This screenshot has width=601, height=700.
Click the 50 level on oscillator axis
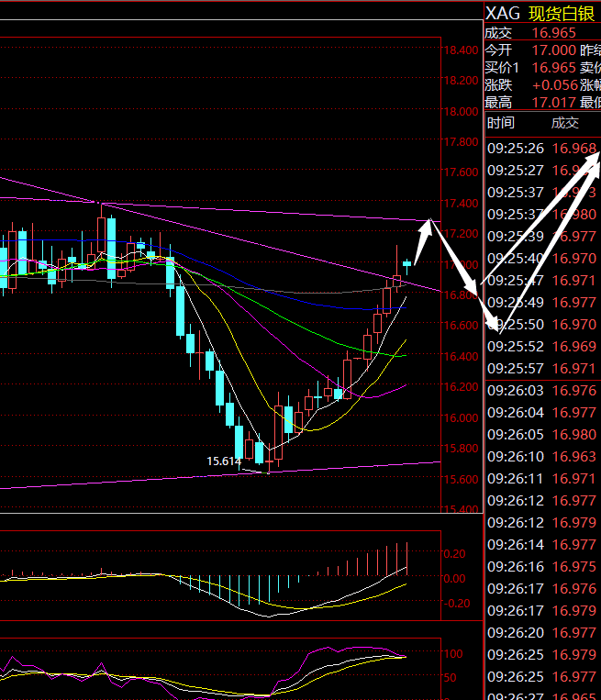(x=451, y=677)
